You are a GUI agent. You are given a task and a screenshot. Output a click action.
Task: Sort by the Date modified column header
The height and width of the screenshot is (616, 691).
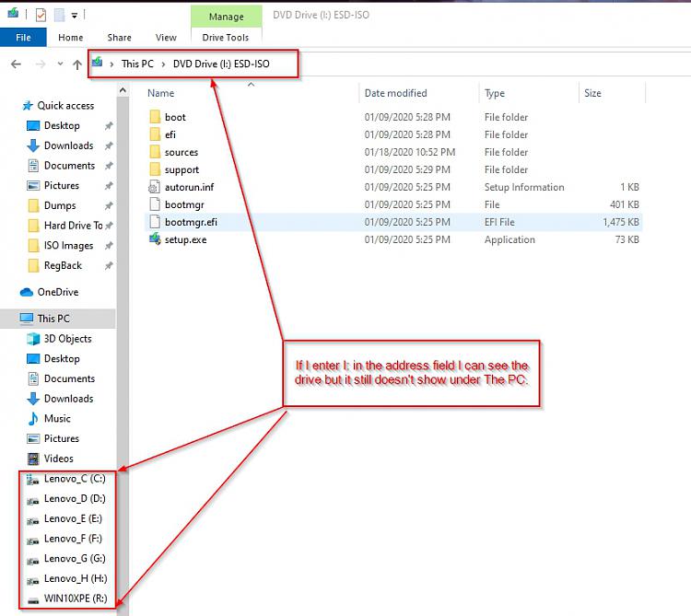pos(396,93)
